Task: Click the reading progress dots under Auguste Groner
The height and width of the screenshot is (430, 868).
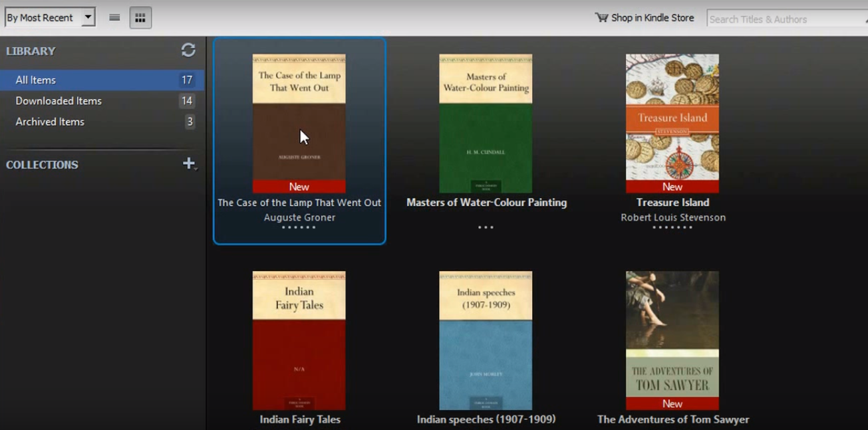Action: click(299, 227)
